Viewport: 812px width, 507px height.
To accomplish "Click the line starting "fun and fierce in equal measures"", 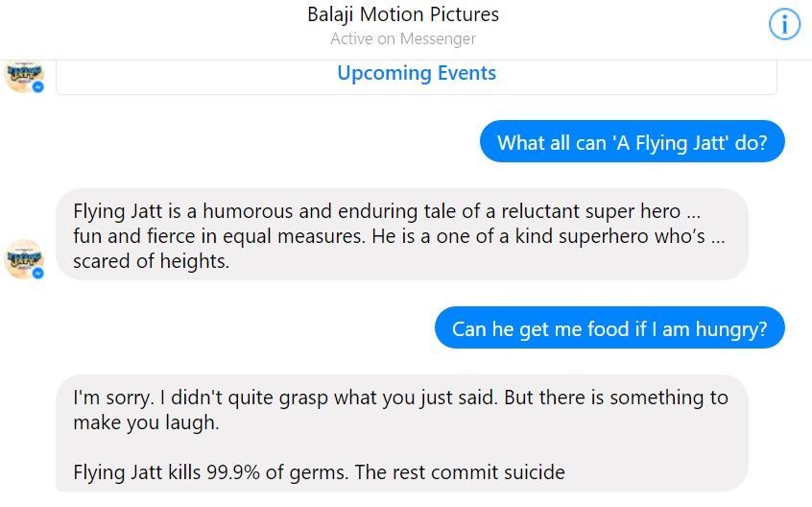I will tap(398, 236).
